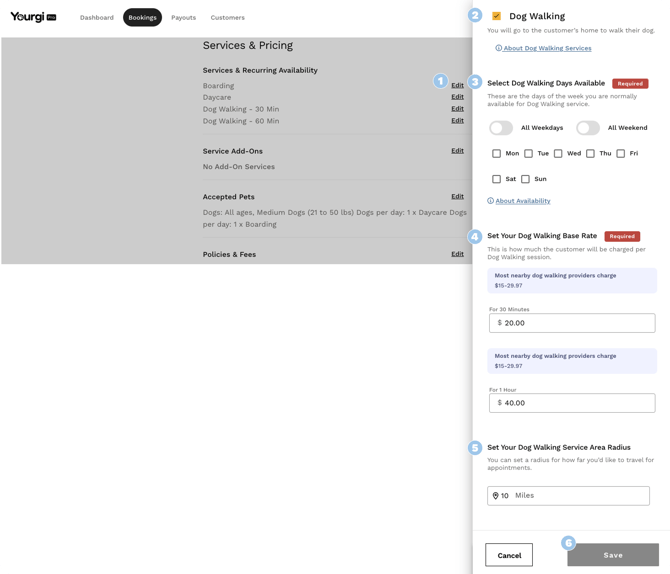Open the Bookings tab

tap(142, 17)
